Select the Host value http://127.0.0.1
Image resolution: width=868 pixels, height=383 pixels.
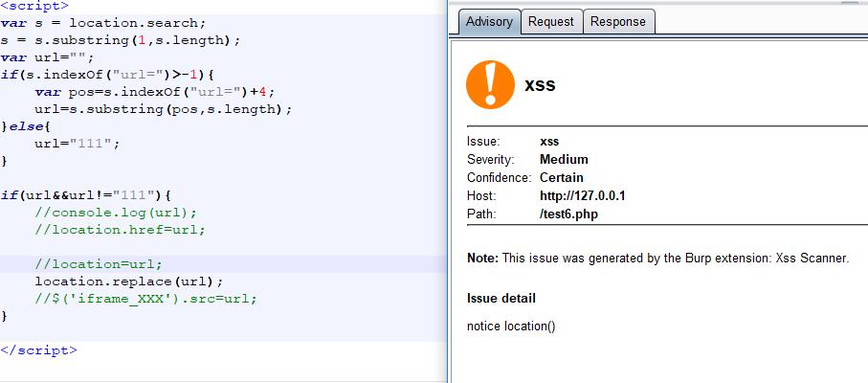(583, 196)
